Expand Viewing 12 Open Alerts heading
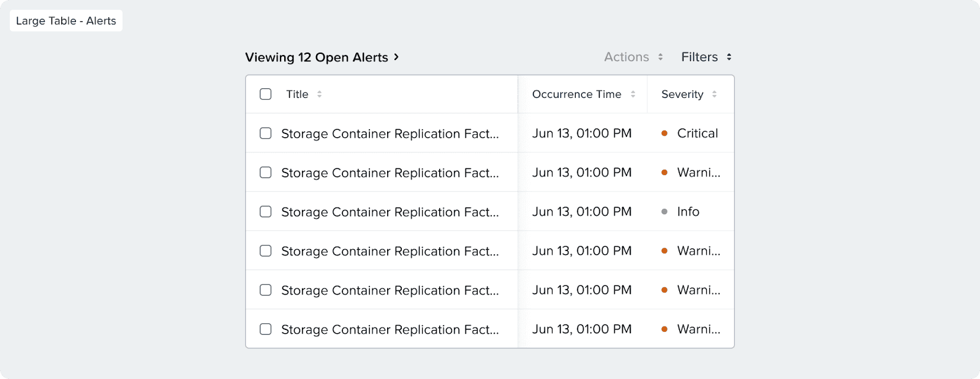 317,58
